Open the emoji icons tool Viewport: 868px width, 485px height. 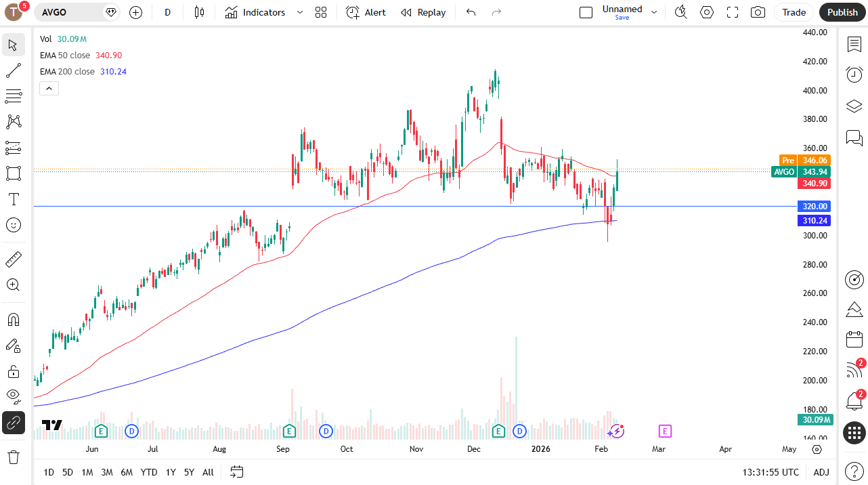[x=13, y=225]
